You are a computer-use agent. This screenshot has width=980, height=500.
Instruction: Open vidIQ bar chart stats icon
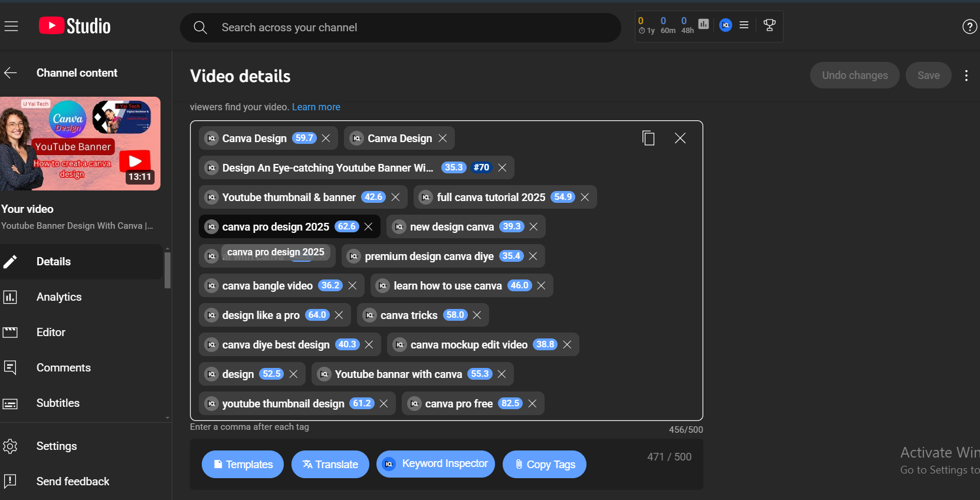click(x=703, y=24)
